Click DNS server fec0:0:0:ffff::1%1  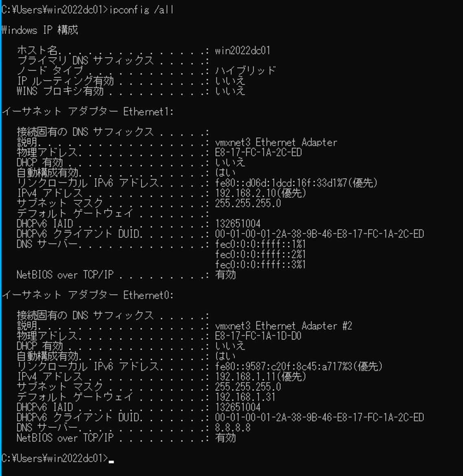260,244
